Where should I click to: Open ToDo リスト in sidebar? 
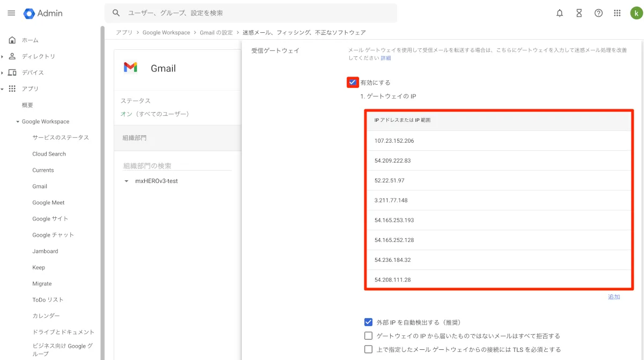coord(48,300)
